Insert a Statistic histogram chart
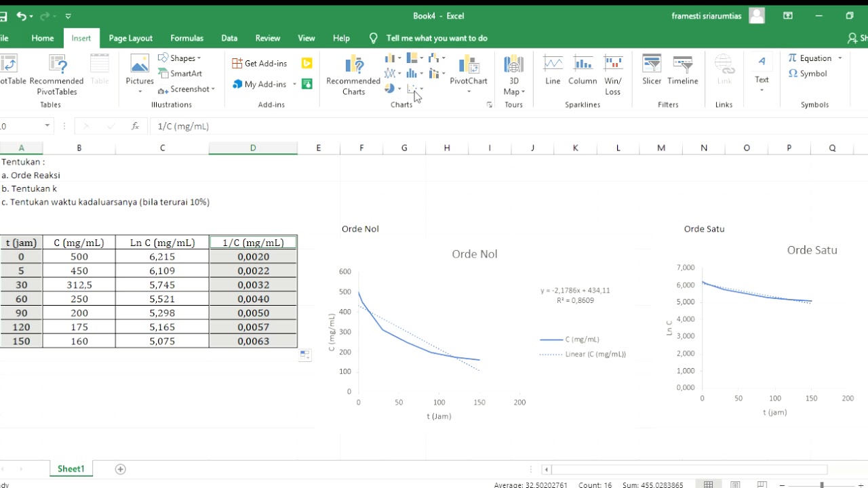 tap(414, 73)
